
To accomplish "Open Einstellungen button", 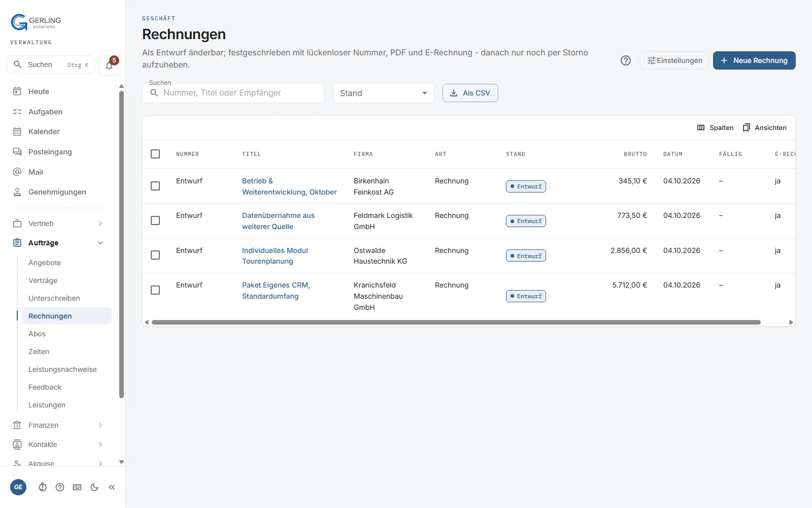I will tap(674, 60).
